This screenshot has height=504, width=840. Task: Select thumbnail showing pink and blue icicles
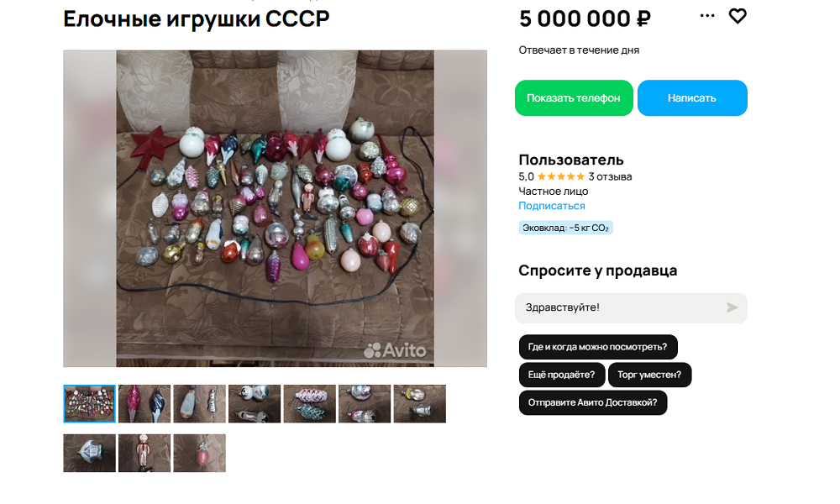click(x=144, y=404)
